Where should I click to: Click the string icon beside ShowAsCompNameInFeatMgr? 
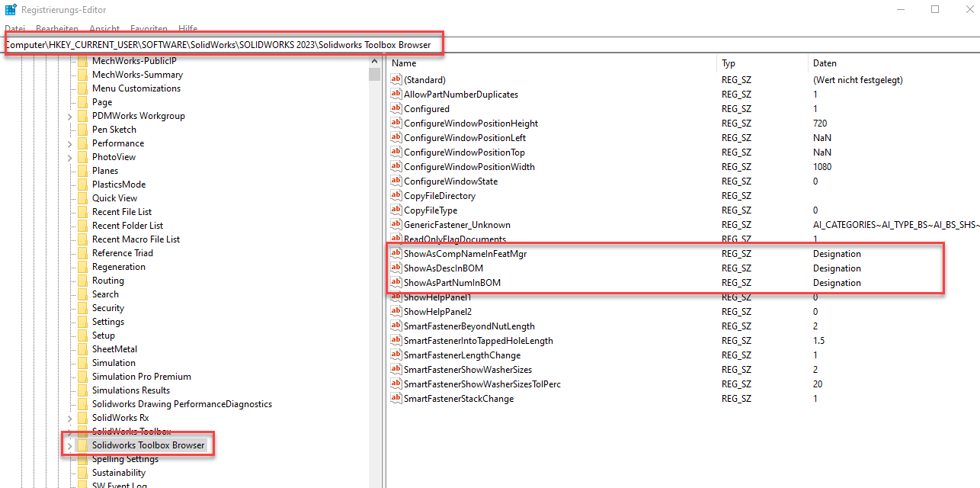pyautogui.click(x=396, y=254)
